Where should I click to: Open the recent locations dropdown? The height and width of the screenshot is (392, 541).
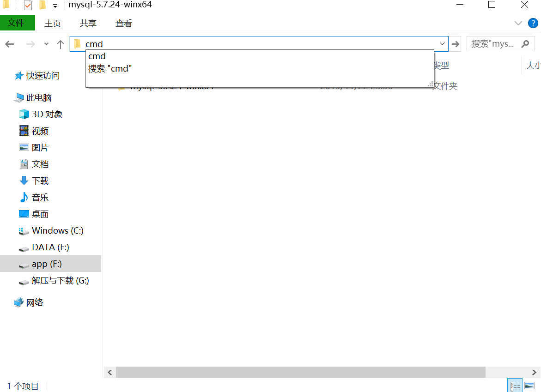pyautogui.click(x=46, y=44)
